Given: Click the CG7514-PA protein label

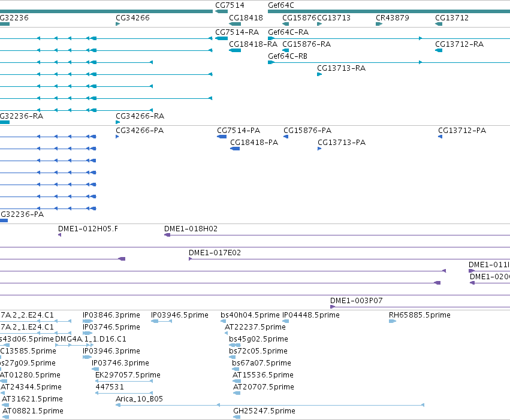Looking at the screenshot, I should pos(239,131).
